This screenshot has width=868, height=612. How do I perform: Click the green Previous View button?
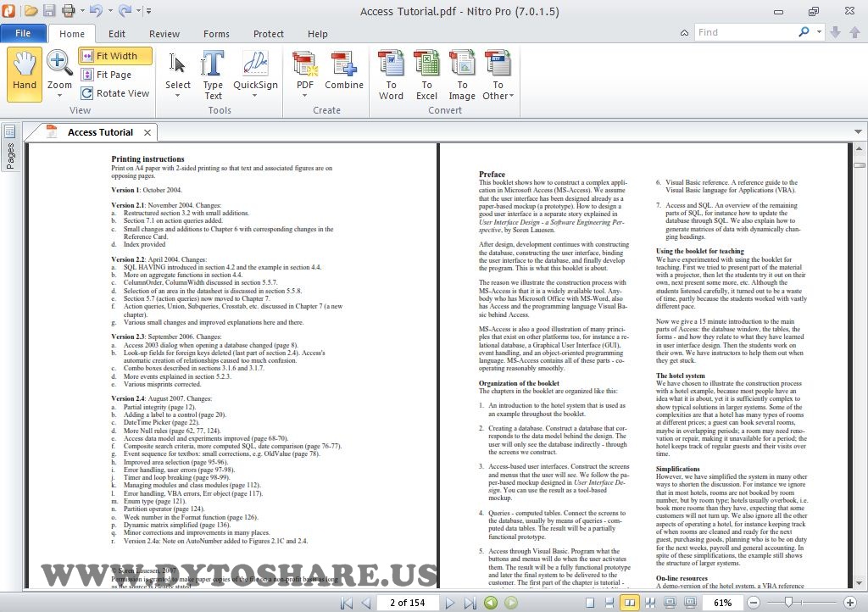click(x=491, y=603)
